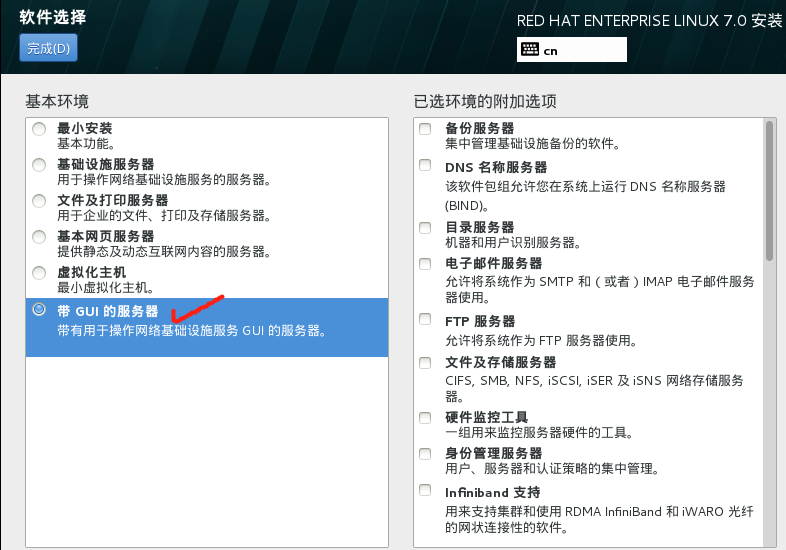Click description 允许将系统作为 FTP 服务器使用。
The height and width of the screenshot is (550, 786).
[x=541, y=341]
